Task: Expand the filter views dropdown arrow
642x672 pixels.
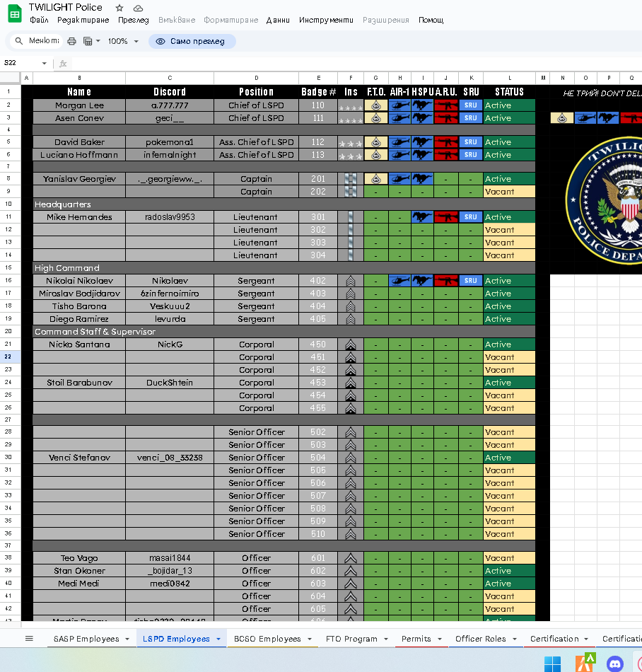Action: (98, 41)
